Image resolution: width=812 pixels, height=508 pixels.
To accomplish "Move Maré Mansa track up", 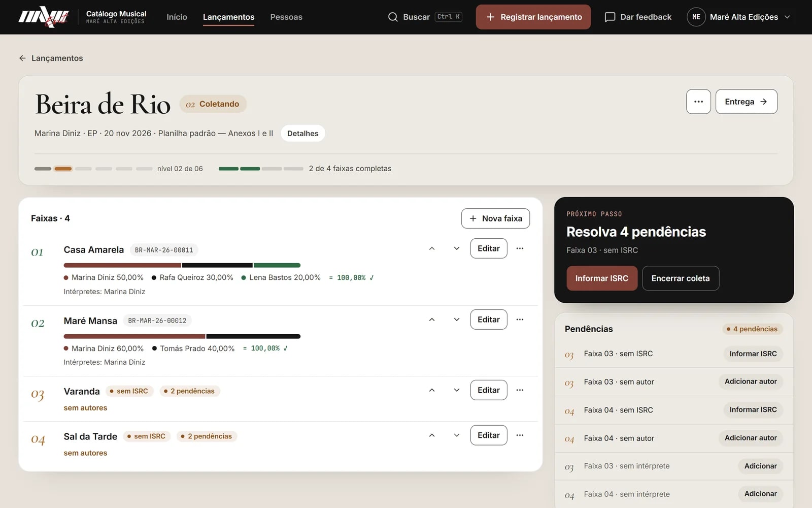I will [432, 320].
